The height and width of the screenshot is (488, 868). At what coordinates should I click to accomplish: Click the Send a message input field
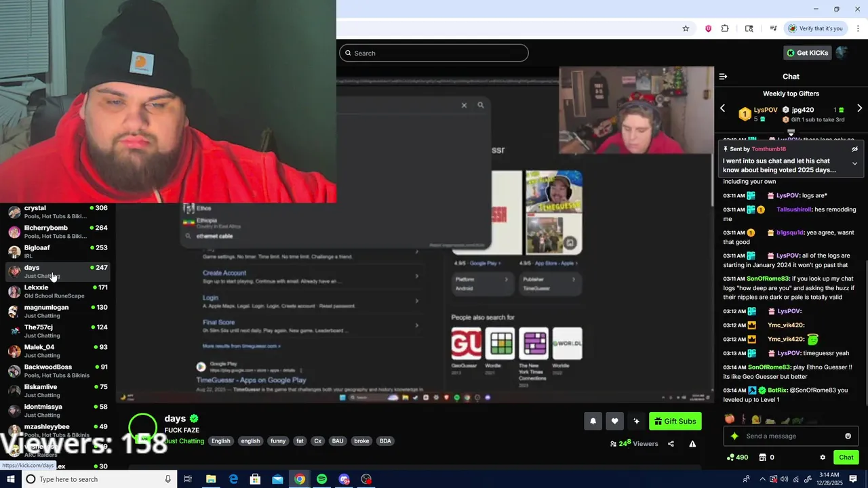point(790,436)
